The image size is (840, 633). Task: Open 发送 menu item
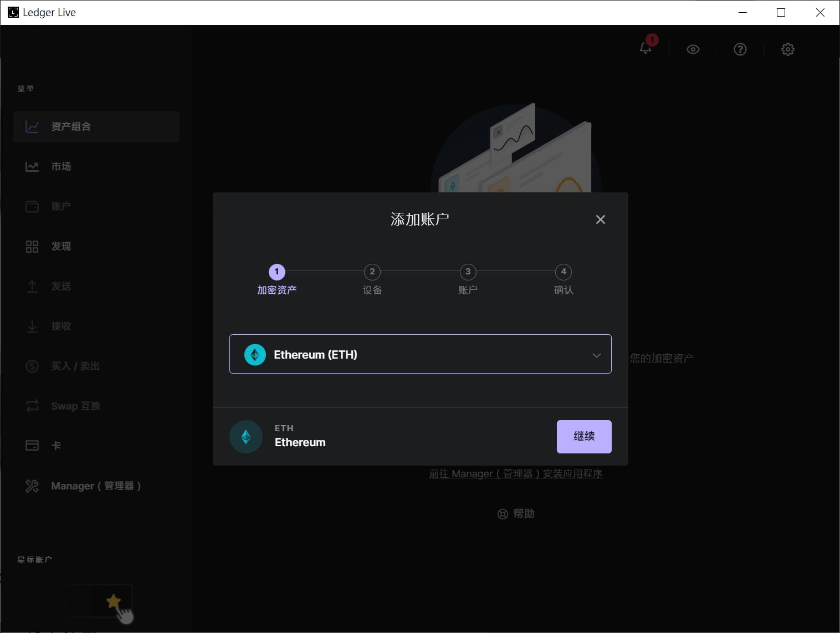coord(96,286)
